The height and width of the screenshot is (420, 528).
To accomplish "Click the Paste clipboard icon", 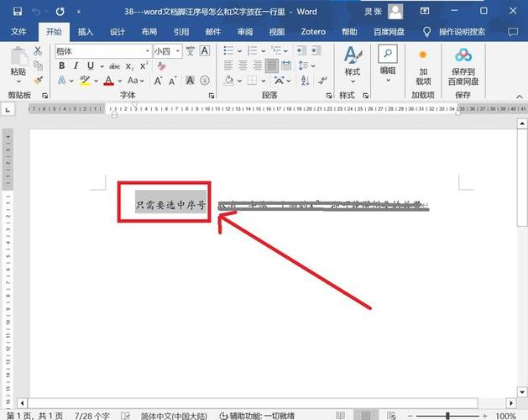I will [18, 56].
